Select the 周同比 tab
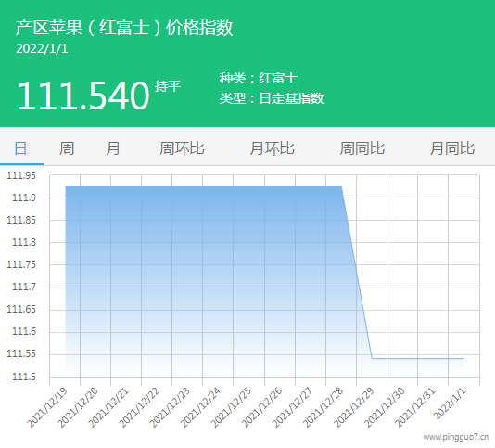Viewport: 495px width, 448px height. tap(362, 148)
